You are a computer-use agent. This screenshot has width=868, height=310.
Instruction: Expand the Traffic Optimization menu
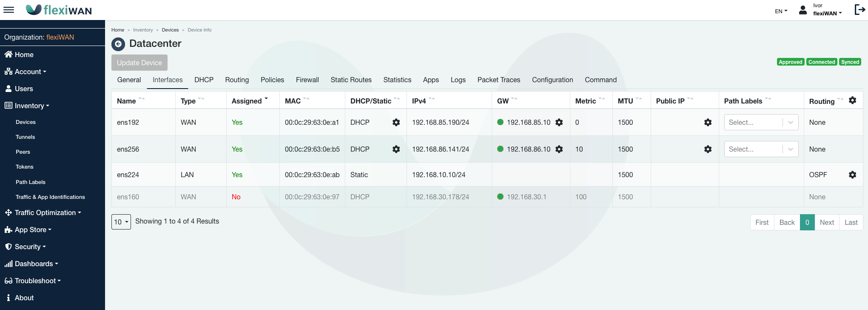[48, 212]
